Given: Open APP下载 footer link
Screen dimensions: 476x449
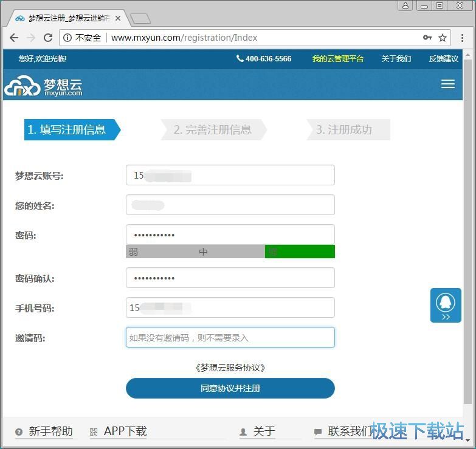Looking at the screenshot, I should 125,431.
